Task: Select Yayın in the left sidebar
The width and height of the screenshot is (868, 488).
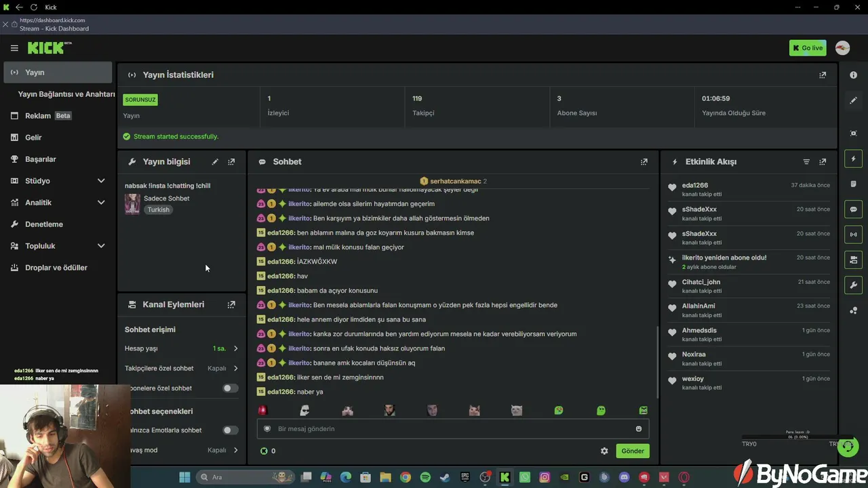Action: pyautogui.click(x=58, y=73)
